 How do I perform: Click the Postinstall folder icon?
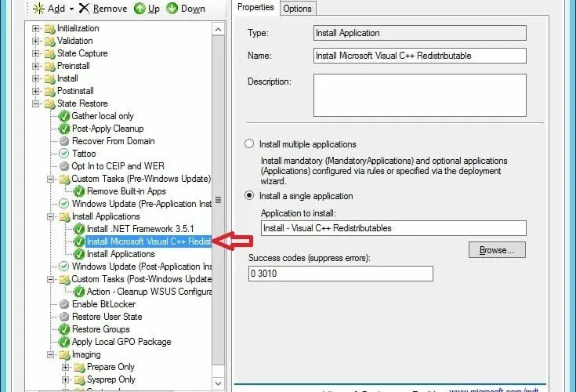pyautogui.click(x=49, y=92)
